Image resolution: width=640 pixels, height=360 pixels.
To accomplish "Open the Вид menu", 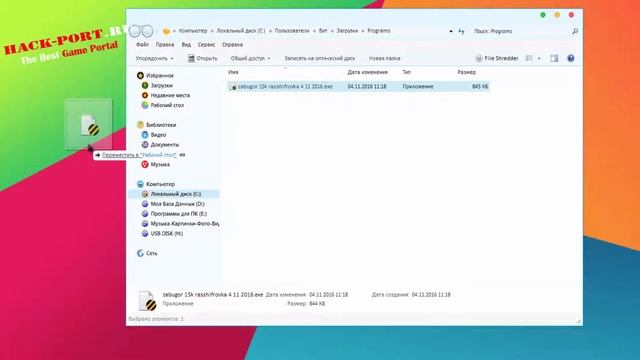I will (x=186, y=44).
